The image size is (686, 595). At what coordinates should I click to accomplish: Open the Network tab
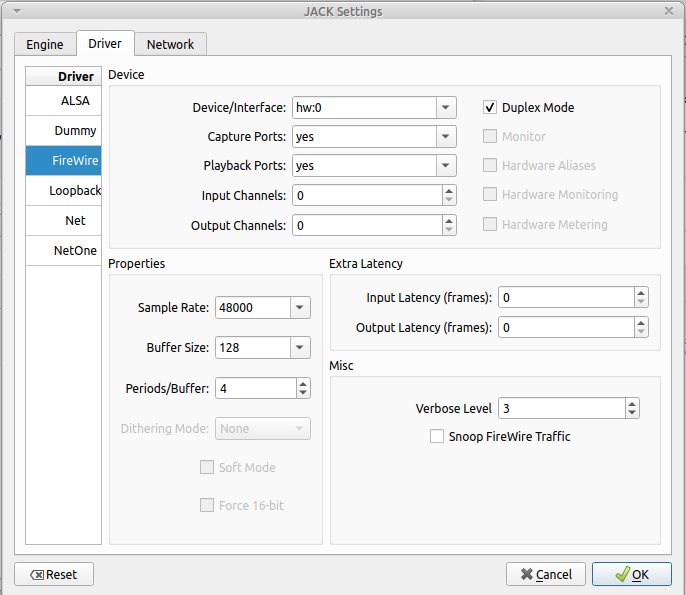pyautogui.click(x=170, y=45)
